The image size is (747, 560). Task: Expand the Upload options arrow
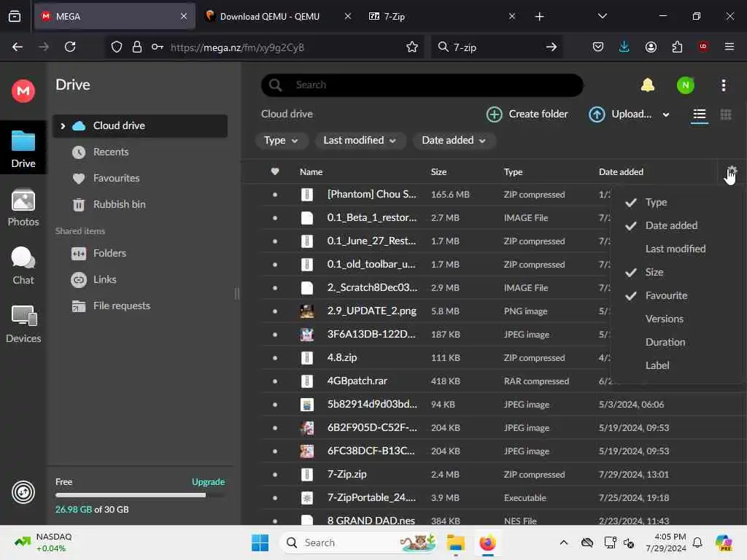665,114
